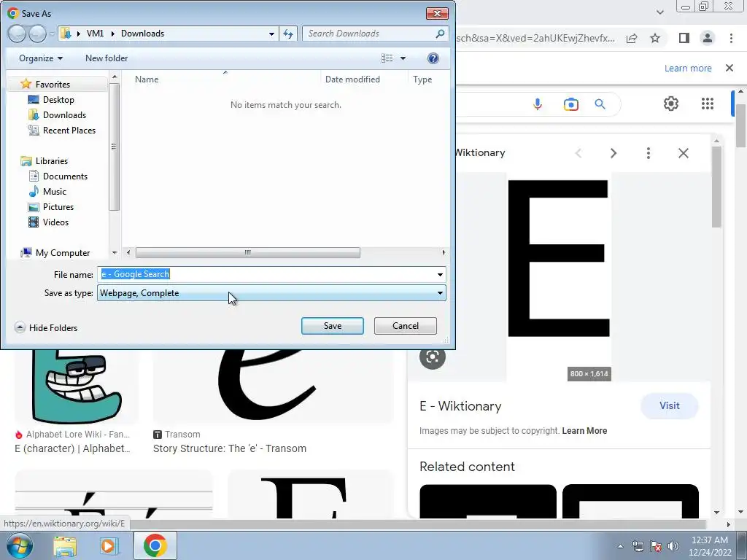Go to next image with right chevron

(614, 153)
